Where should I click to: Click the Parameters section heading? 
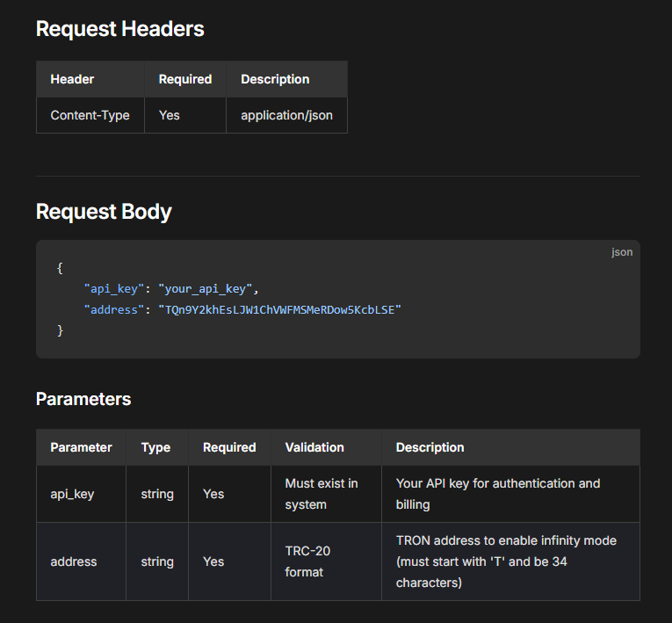point(83,399)
